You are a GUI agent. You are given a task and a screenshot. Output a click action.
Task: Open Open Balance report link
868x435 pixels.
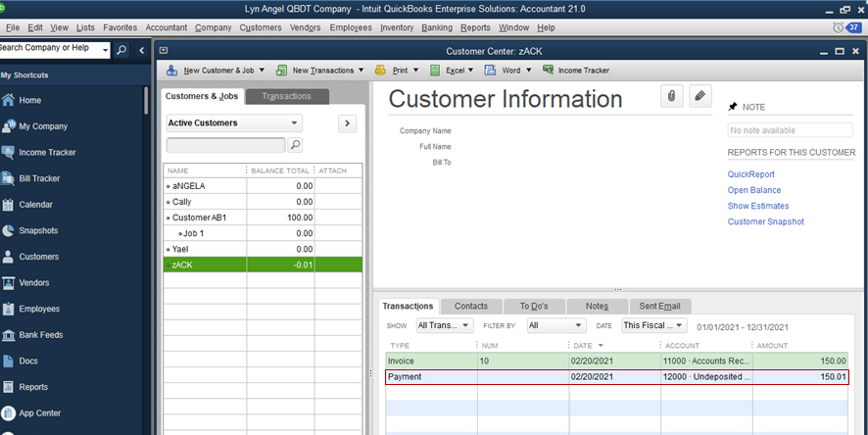(x=754, y=190)
